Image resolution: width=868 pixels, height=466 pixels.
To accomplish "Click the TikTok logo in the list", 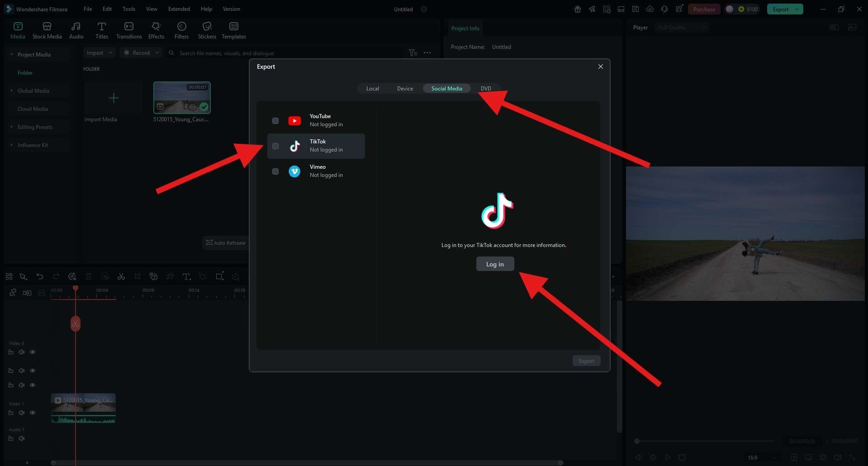I will pos(294,146).
